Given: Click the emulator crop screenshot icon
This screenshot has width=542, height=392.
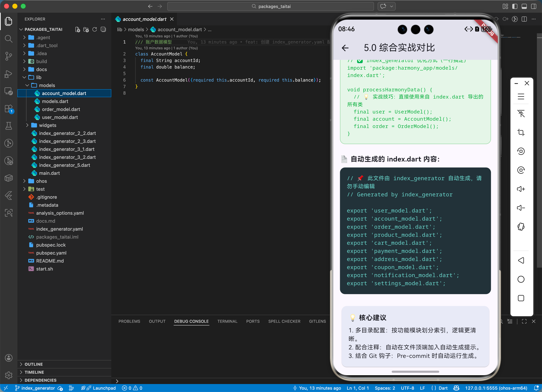Looking at the screenshot, I should click(521, 132).
